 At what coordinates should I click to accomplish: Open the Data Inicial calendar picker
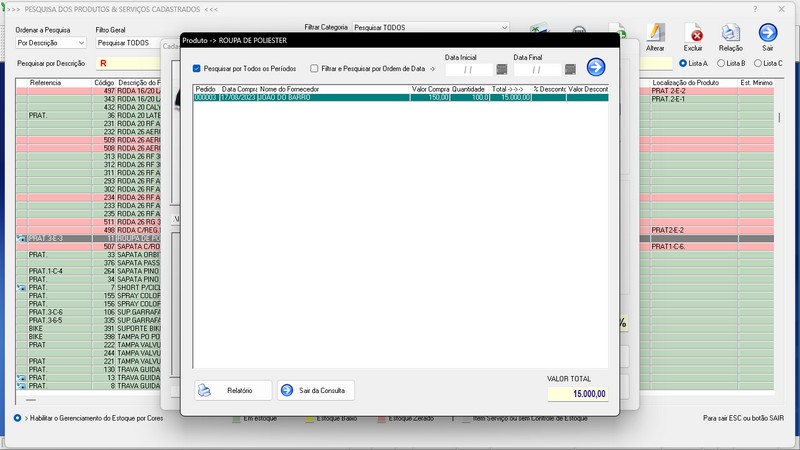502,69
